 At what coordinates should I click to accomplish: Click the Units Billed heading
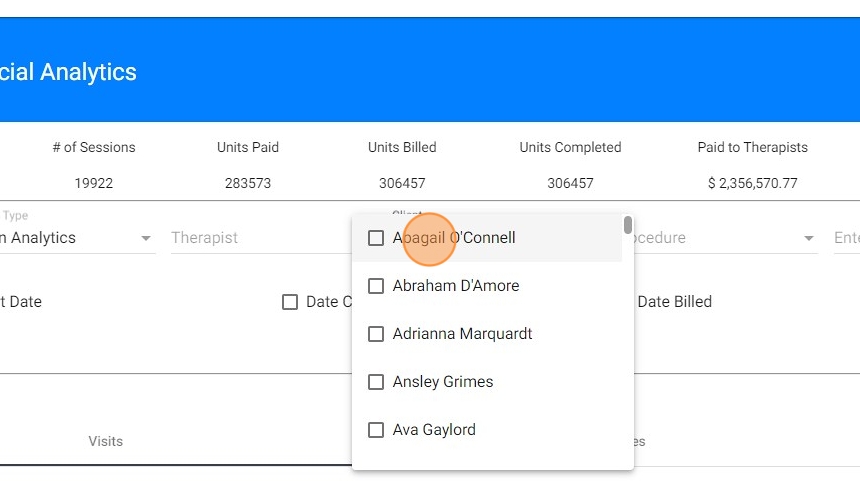point(402,147)
